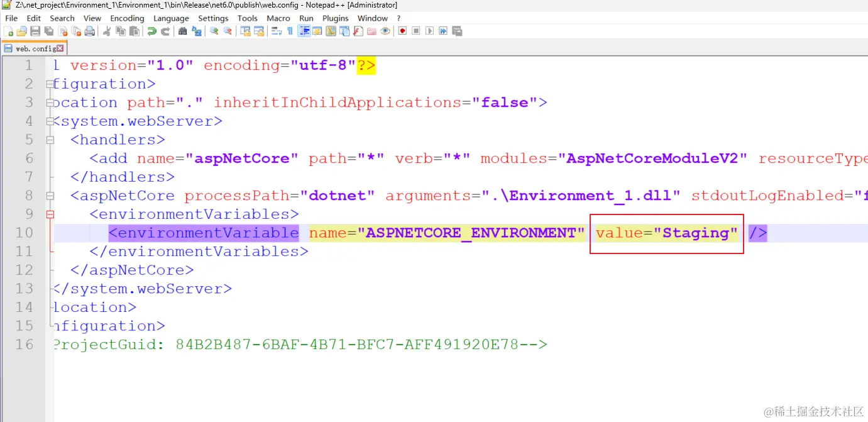Viewport: 868px width, 422px height.
Task: Open the Window menu
Action: [x=373, y=18]
